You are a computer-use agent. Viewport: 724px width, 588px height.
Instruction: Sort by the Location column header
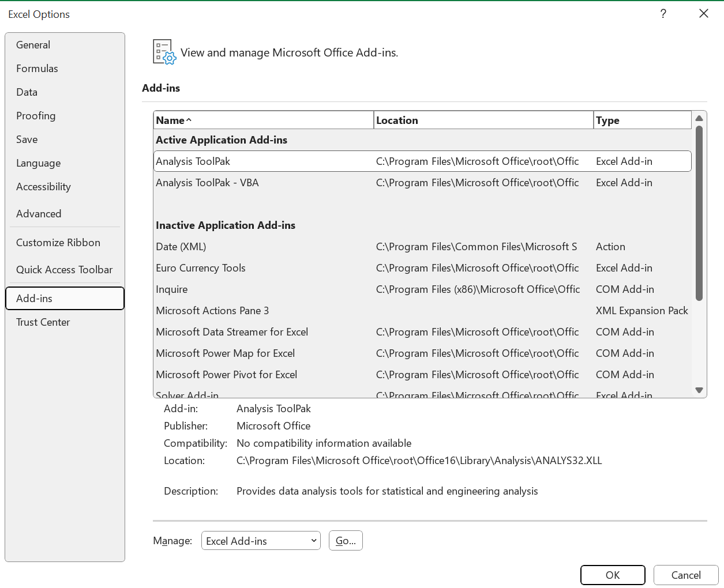pos(483,120)
